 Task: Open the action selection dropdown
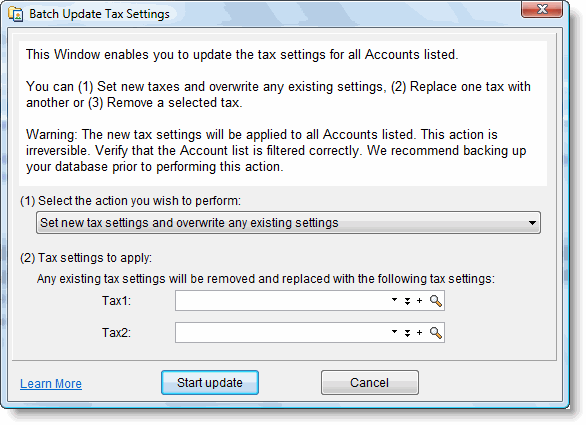coord(288,223)
